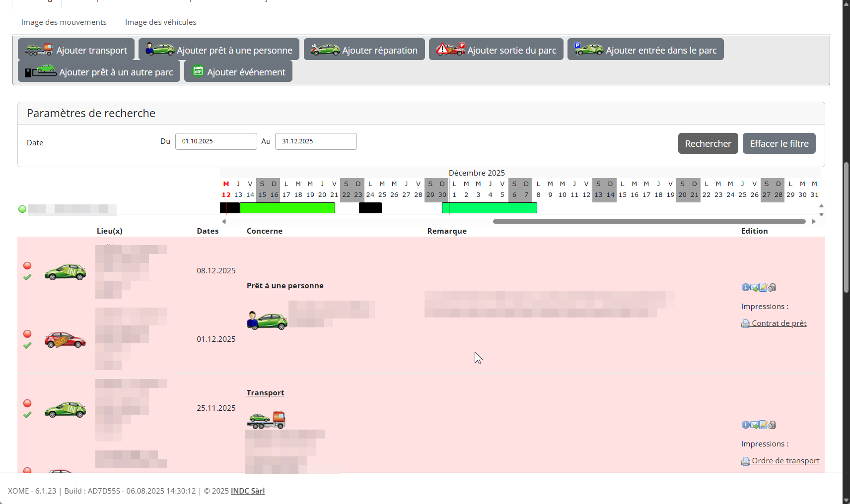The width and height of the screenshot is (850, 504).
Task: Open the Ordre de transport print link
Action: [x=785, y=461]
